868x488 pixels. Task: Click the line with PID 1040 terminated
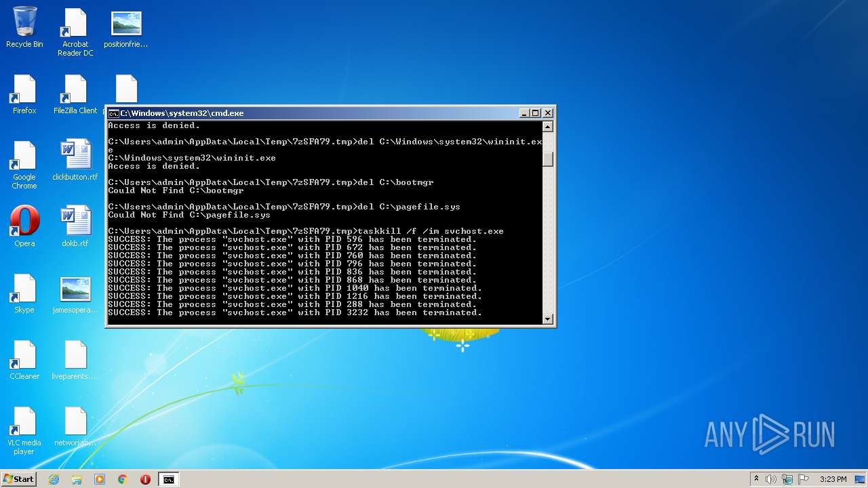tap(295, 288)
